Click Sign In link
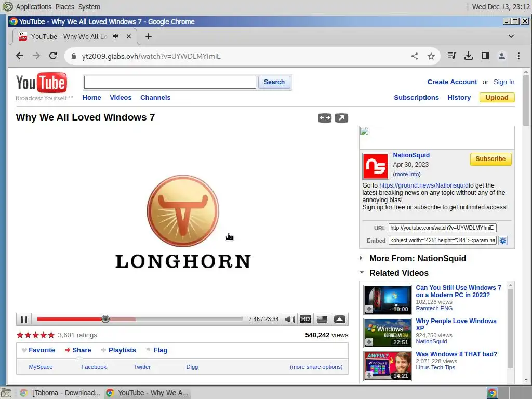This screenshot has width=532, height=399. pos(504,82)
